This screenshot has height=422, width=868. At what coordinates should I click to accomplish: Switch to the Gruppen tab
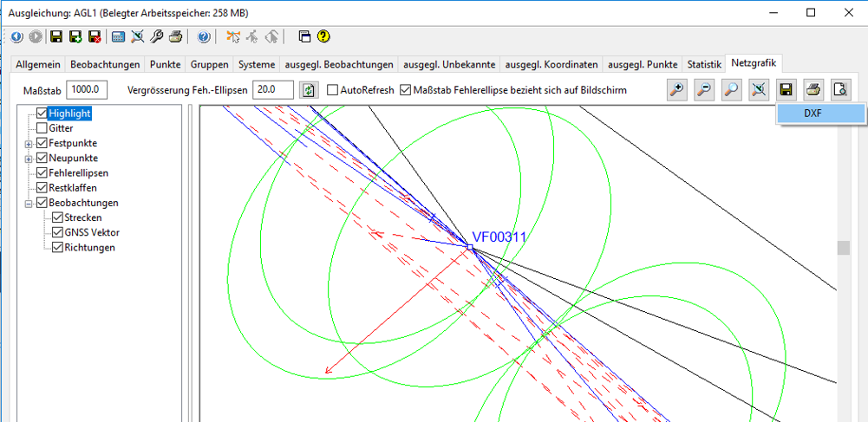(210, 65)
